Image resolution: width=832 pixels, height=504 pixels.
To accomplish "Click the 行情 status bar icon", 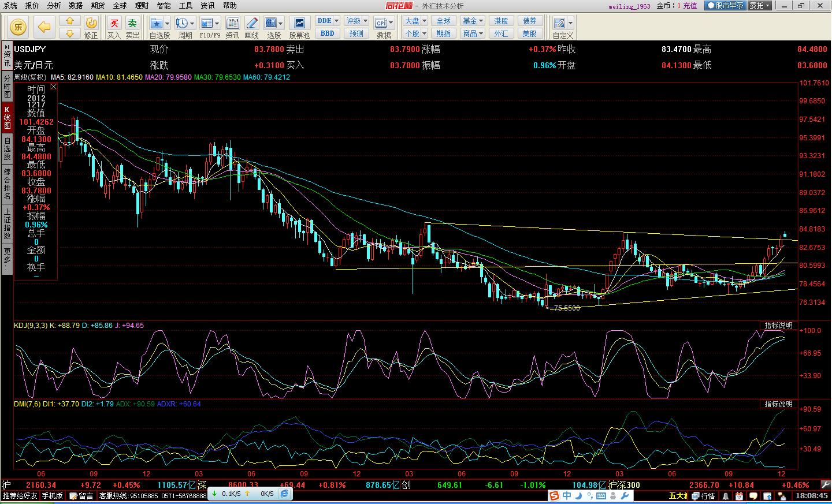I will click(x=703, y=496).
